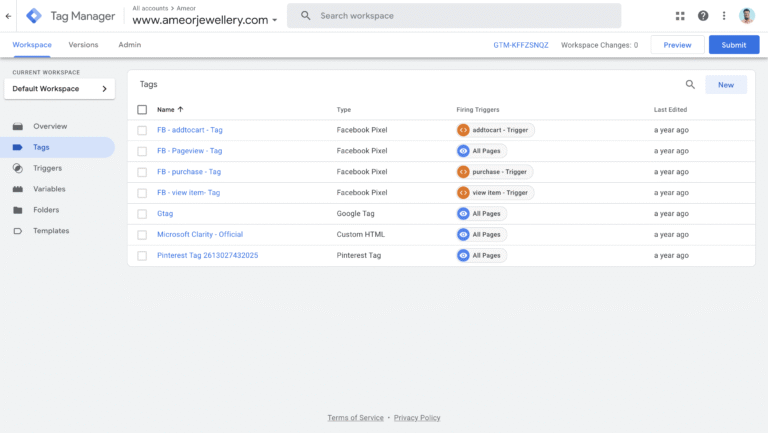
Task: Open Variables from the sidebar
Action: click(x=49, y=189)
